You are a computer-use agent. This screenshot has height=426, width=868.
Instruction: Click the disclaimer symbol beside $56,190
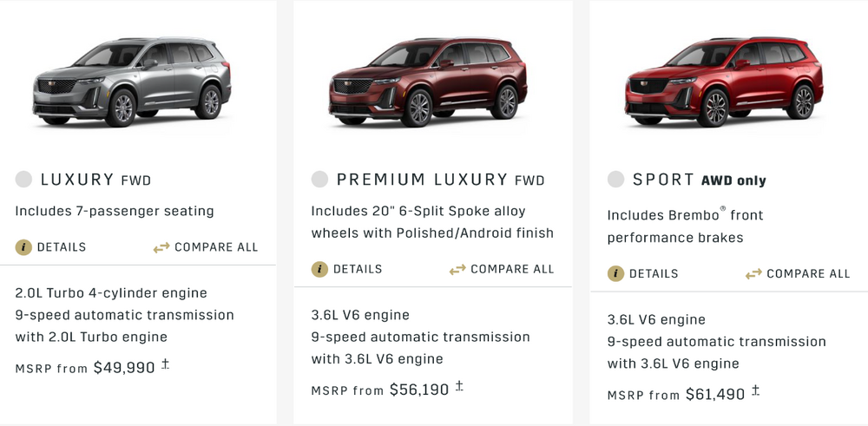click(x=460, y=387)
